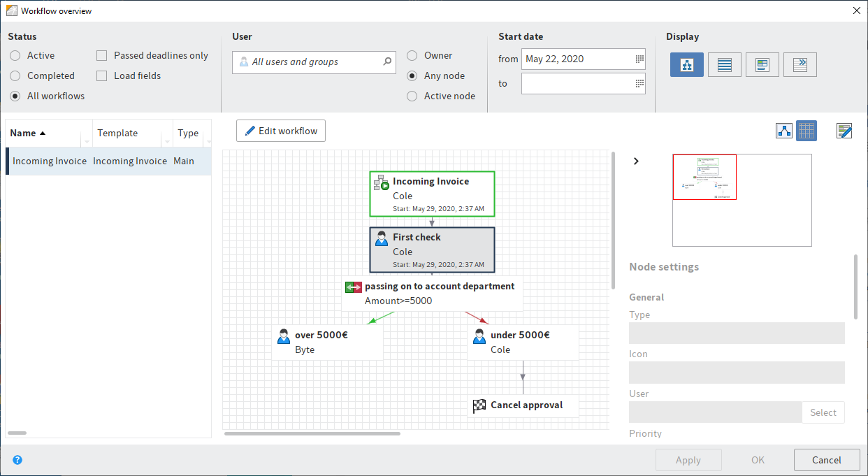Click the workflow minimap thumbnail
Screen dimensions: 868x476
pos(742,200)
